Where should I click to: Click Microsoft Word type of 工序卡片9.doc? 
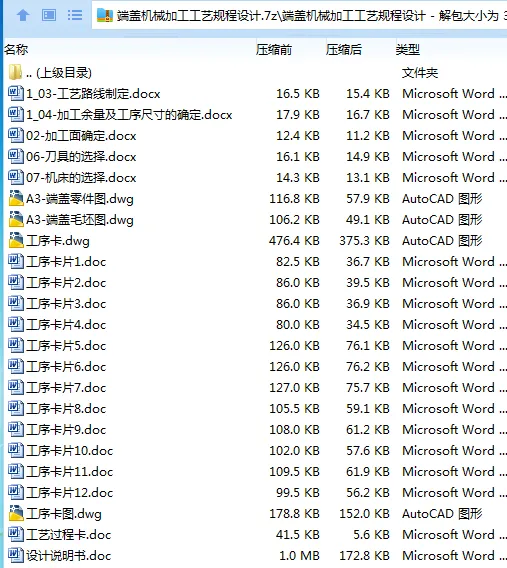click(x=454, y=430)
